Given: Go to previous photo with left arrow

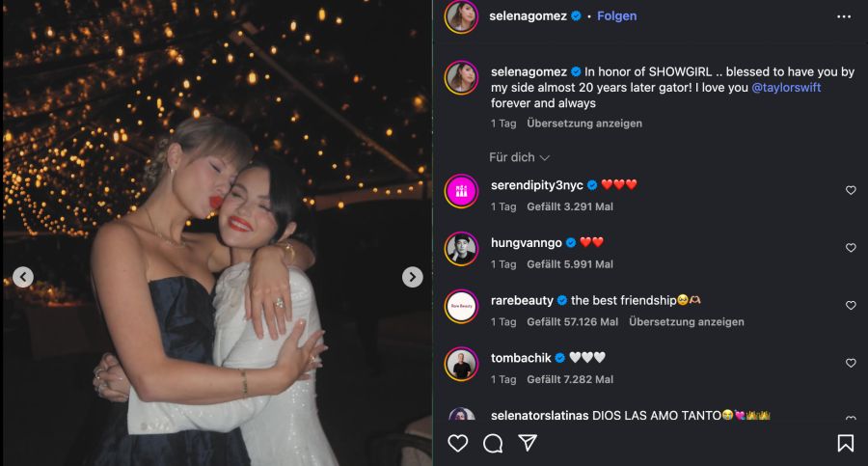Looking at the screenshot, I should click(23, 278).
